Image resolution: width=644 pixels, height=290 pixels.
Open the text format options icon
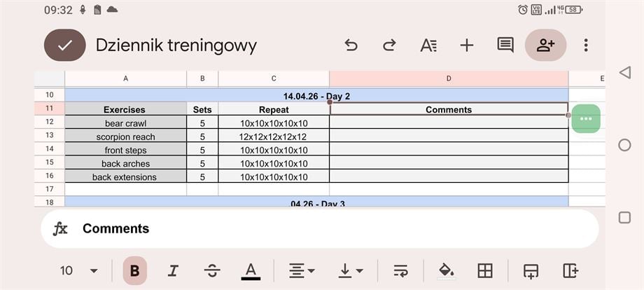pyautogui.click(x=428, y=46)
